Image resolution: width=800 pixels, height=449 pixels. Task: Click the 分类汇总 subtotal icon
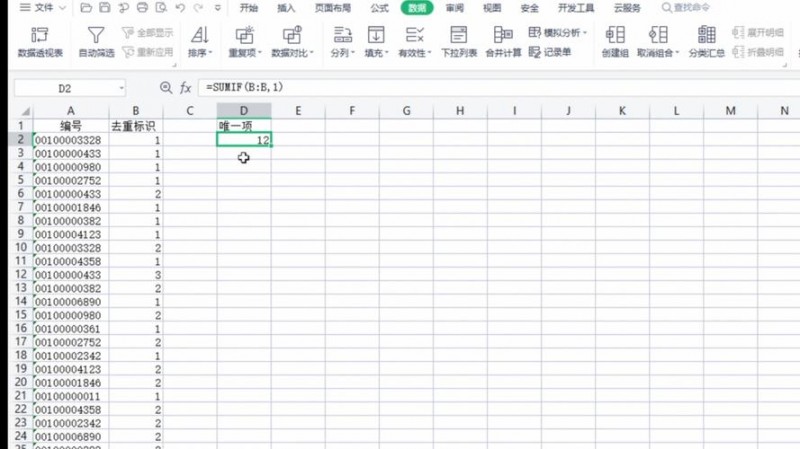(x=707, y=42)
